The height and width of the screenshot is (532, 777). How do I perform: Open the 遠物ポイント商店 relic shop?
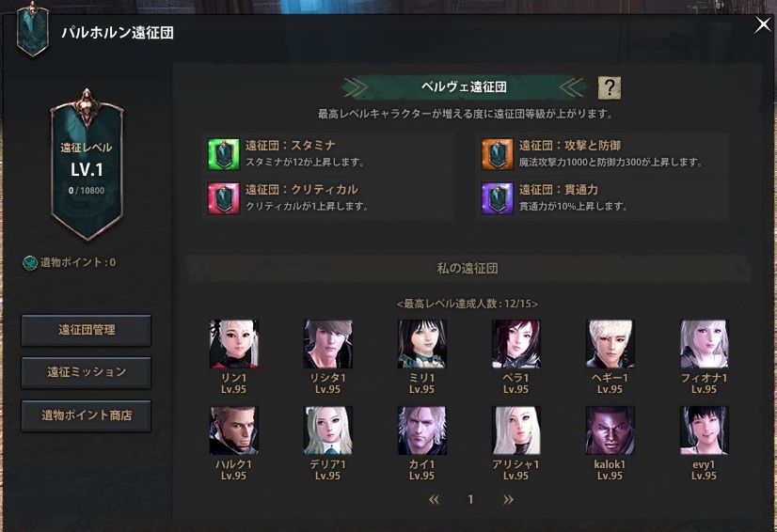tap(87, 415)
